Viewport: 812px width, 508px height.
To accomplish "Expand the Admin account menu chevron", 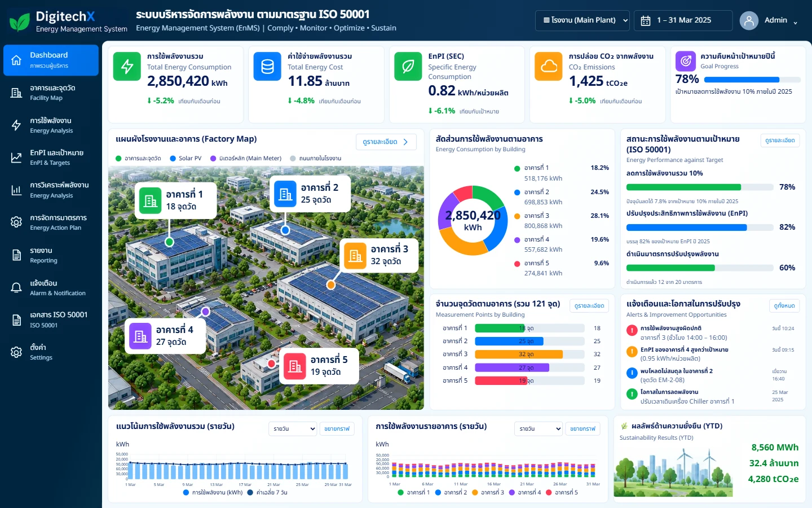I will pos(796,23).
